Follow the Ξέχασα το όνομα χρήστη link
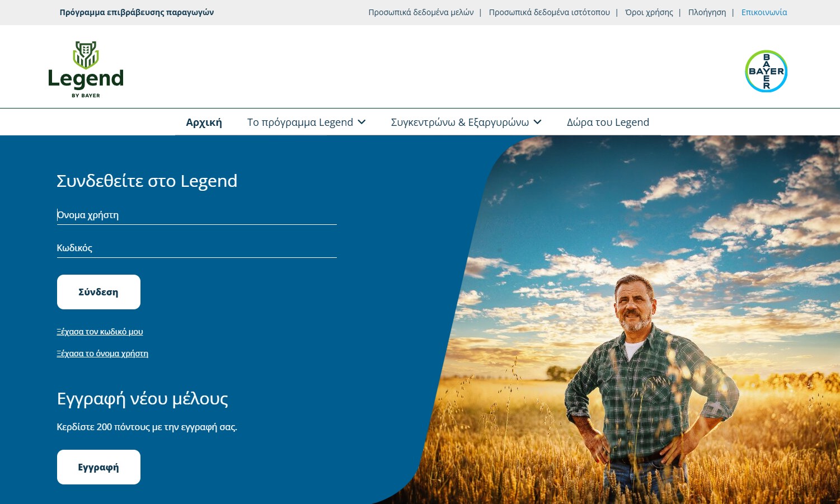This screenshot has height=504, width=840. [102, 354]
